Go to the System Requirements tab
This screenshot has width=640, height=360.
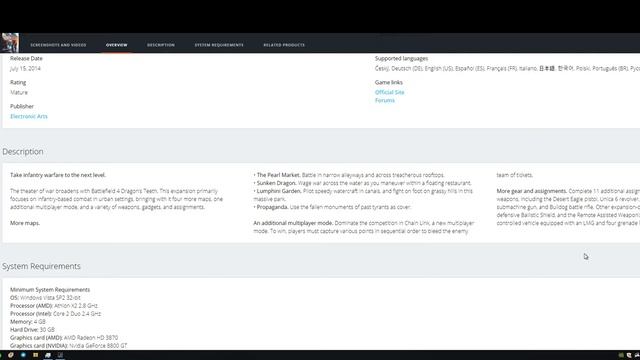click(x=219, y=45)
